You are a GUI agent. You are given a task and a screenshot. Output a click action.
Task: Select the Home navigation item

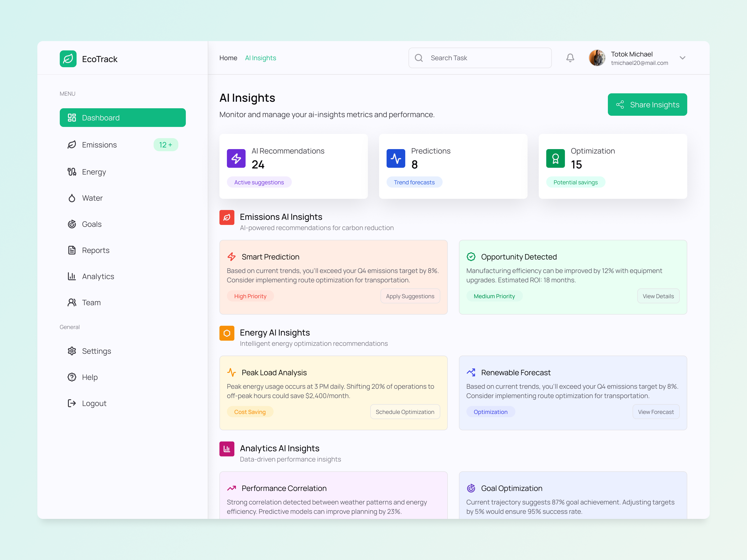click(228, 58)
